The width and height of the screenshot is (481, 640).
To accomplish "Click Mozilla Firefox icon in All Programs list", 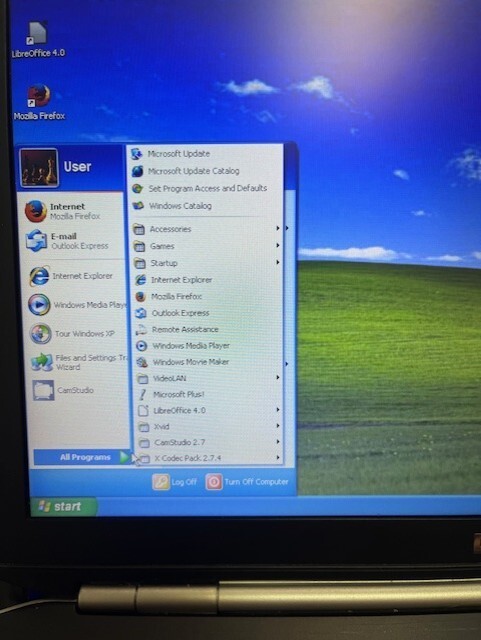I will (141, 296).
